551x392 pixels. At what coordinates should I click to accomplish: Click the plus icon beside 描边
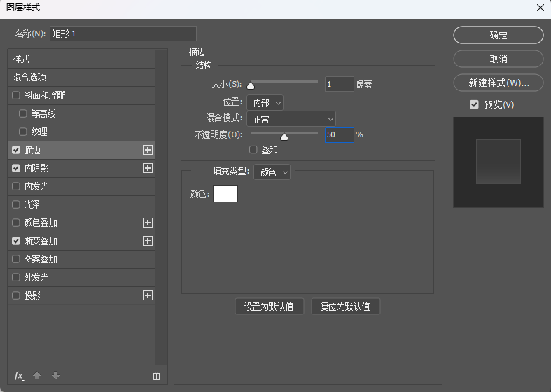[148, 150]
